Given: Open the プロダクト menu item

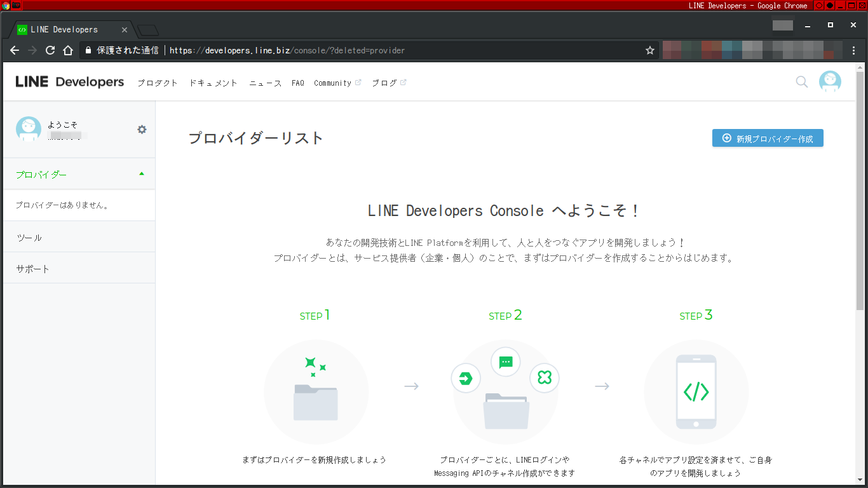Looking at the screenshot, I should click(157, 83).
